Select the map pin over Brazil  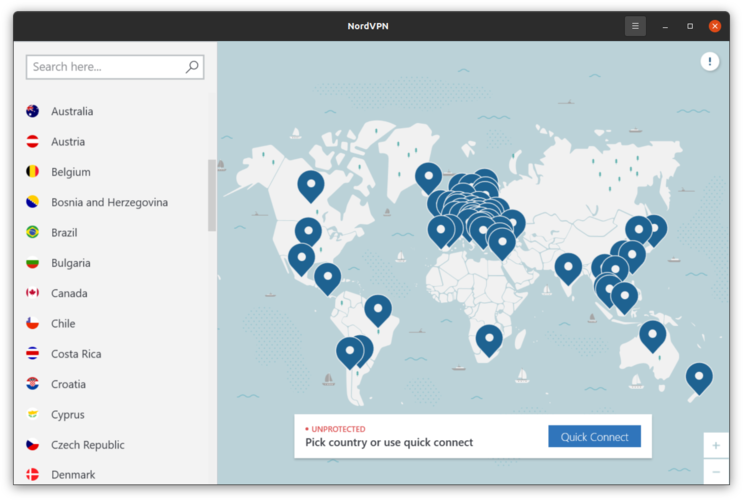point(378,309)
